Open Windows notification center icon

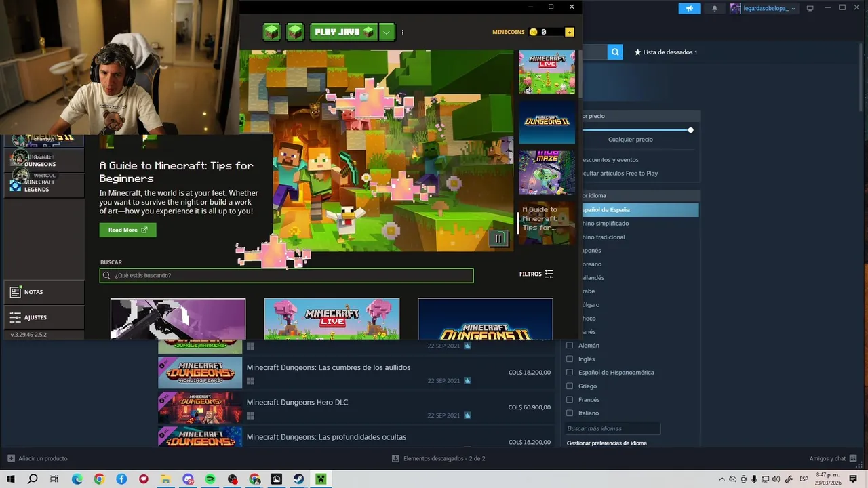853,479
